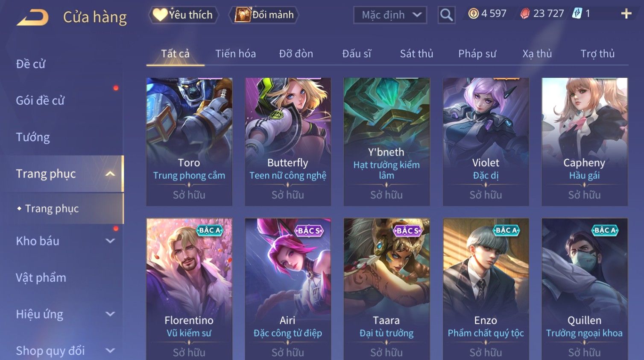Click the golden back arrow icon
Viewport: 644px width, 360px height.
pos(32,18)
